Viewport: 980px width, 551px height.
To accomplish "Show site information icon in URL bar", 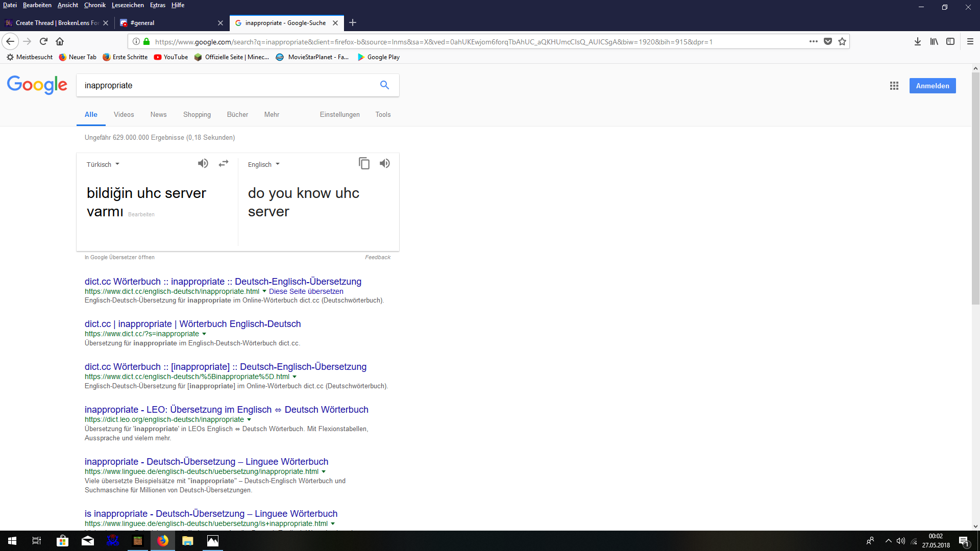I will (x=136, y=41).
